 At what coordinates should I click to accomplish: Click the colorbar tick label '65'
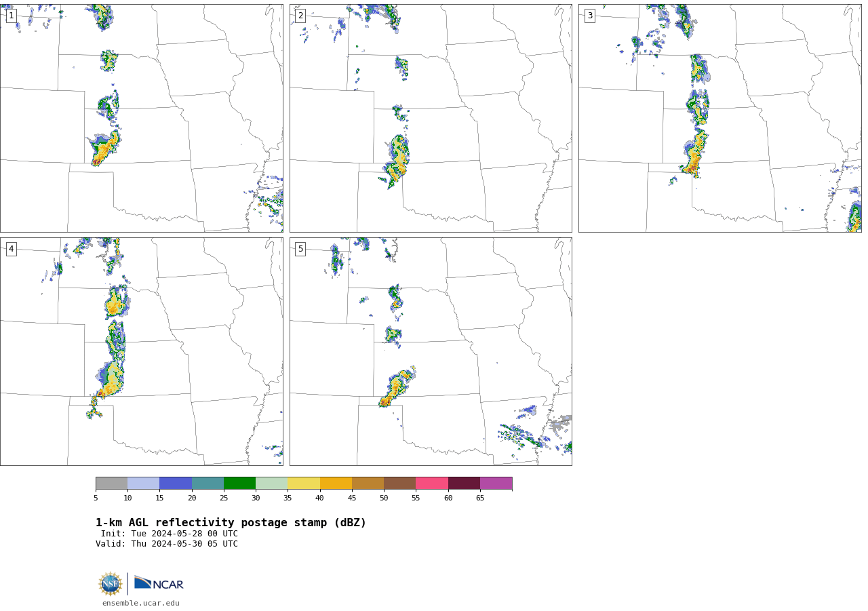tap(480, 498)
